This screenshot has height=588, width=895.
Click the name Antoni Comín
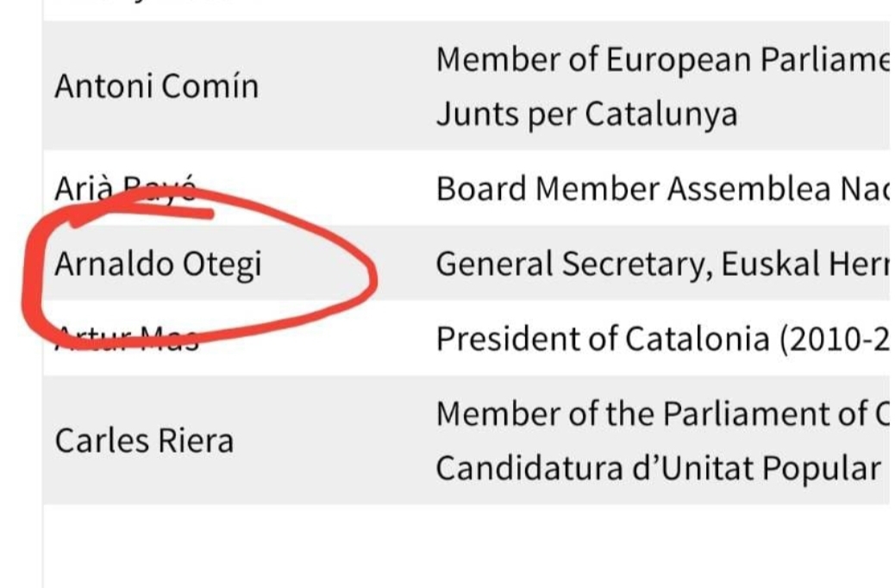[x=156, y=86]
